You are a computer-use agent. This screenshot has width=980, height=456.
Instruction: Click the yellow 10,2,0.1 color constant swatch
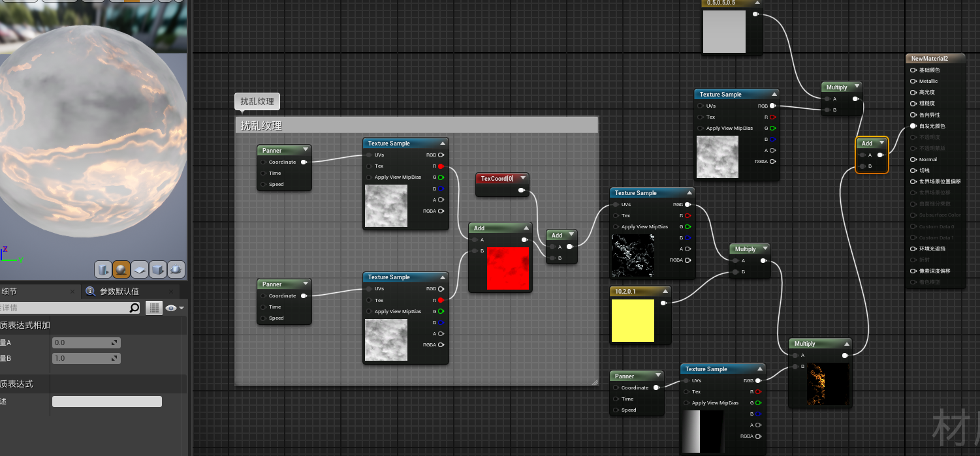tap(633, 320)
